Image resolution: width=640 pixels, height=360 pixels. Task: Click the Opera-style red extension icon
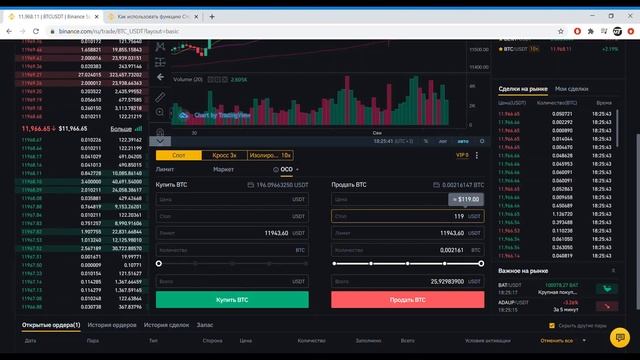tap(577, 31)
